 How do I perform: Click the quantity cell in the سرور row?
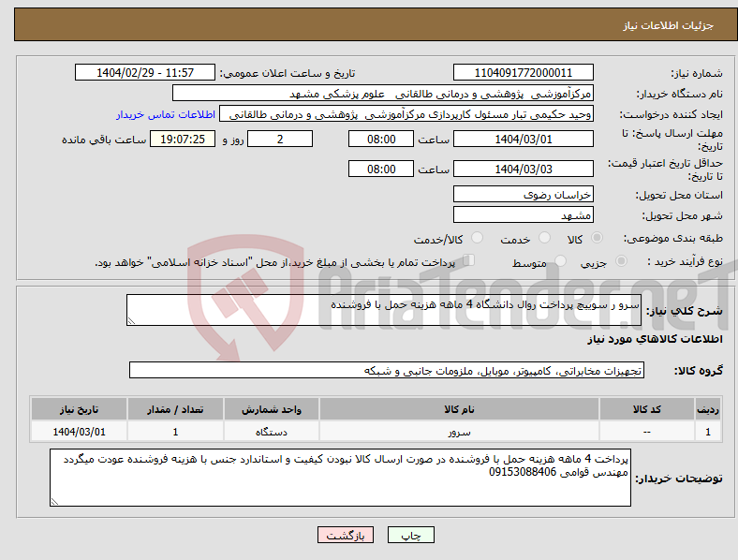tap(175, 432)
